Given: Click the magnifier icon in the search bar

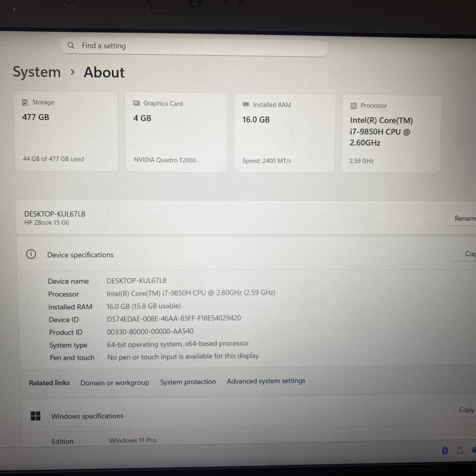Looking at the screenshot, I should click(x=71, y=45).
